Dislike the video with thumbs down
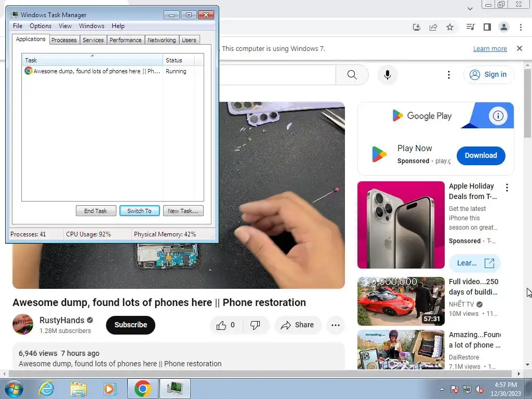Viewport: 532px width, 399px height. pos(255,325)
